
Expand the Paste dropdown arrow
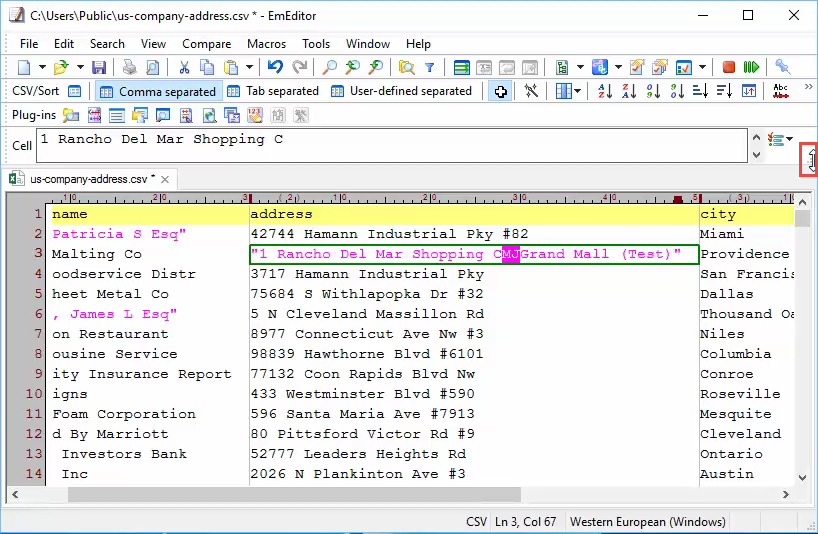point(249,67)
